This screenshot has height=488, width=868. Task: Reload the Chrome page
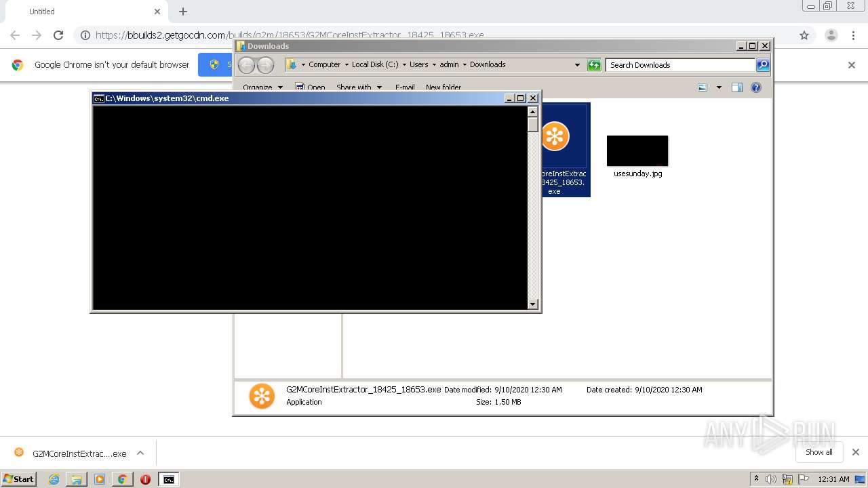(x=58, y=35)
